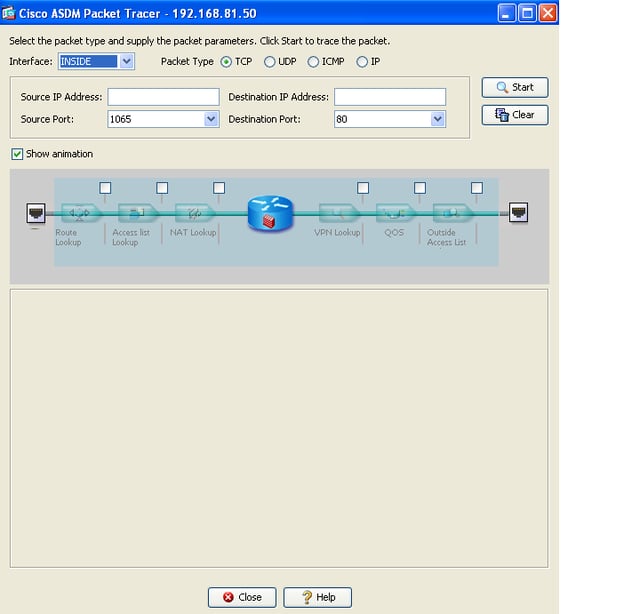Expand the Destination Port dropdown arrow
This screenshot has width=640, height=614.
pos(438,119)
